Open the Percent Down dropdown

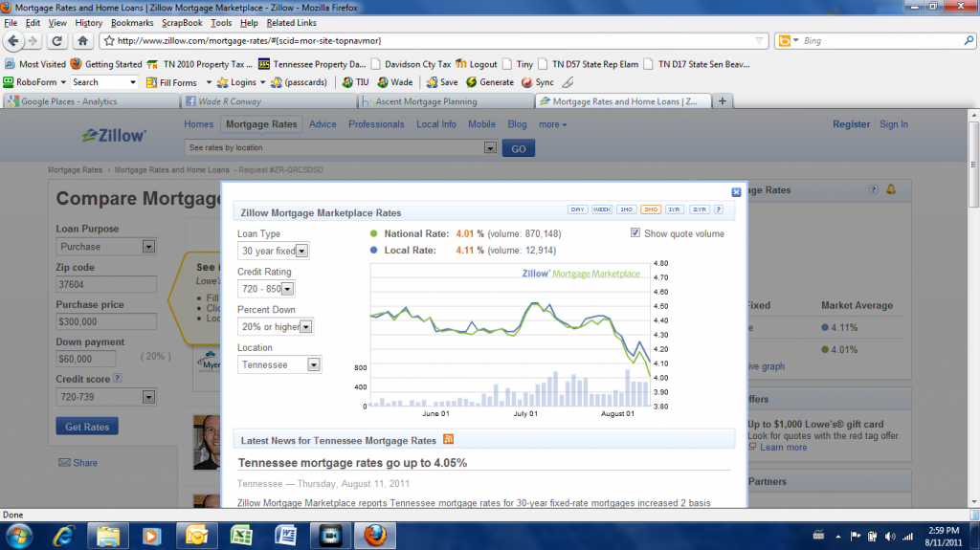pos(275,327)
